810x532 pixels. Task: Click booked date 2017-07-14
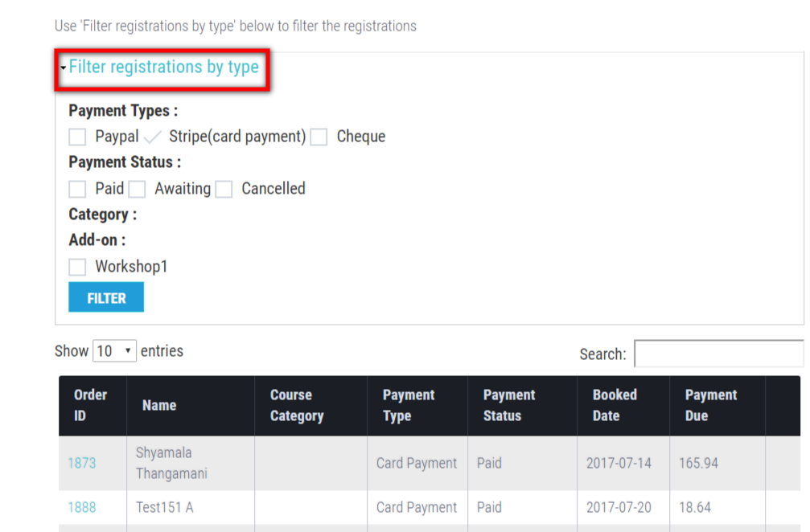619,464
